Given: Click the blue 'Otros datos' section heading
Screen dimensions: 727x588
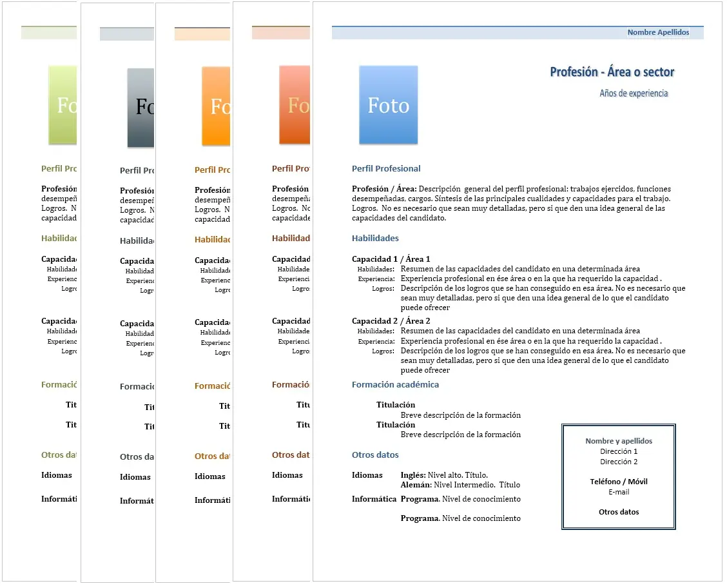Looking at the screenshot, I should (x=375, y=455).
